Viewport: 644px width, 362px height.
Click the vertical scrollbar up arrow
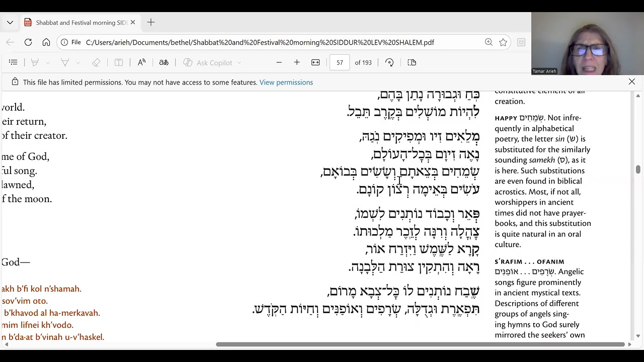tap(638, 96)
